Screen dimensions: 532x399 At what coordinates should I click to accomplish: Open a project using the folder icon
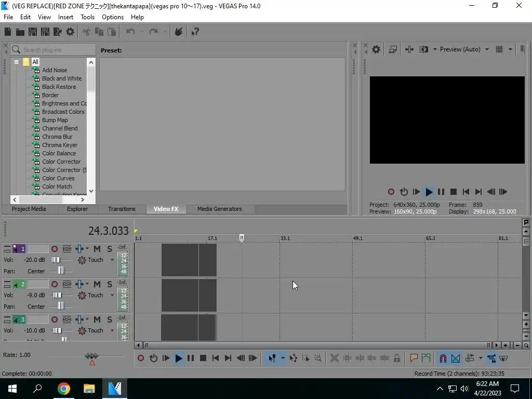tap(20, 32)
